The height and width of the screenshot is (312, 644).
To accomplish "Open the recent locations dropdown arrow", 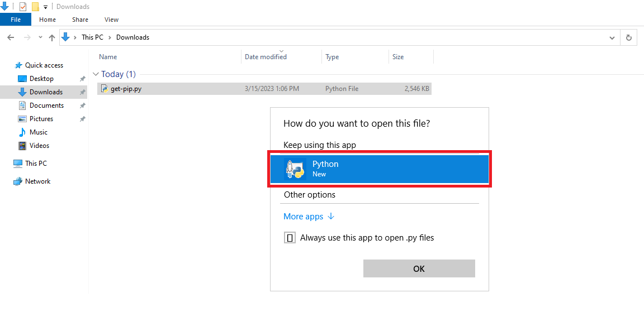I will pyautogui.click(x=40, y=37).
